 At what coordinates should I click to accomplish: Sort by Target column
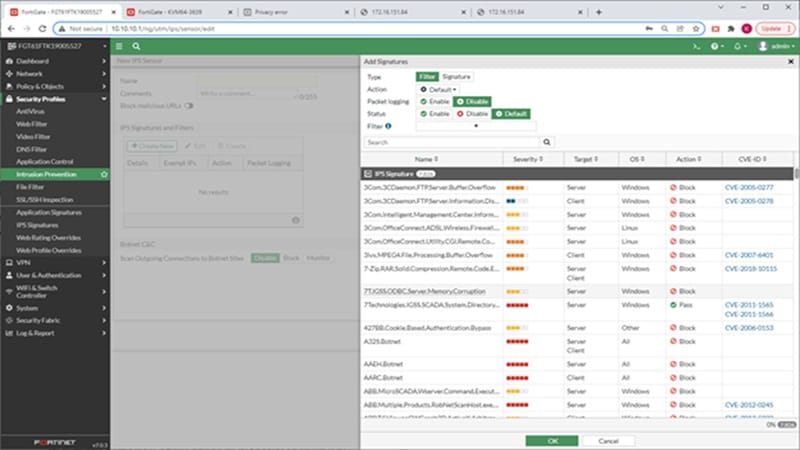586,159
